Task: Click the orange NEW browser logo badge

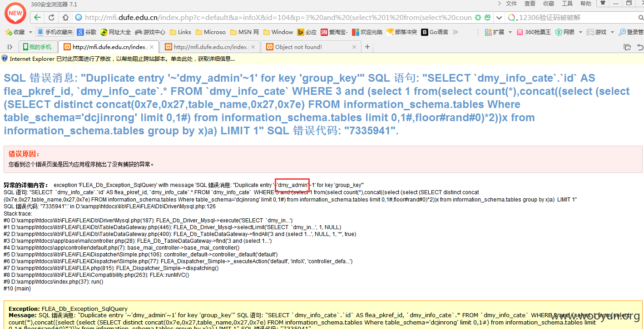Action: pos(15,13)
